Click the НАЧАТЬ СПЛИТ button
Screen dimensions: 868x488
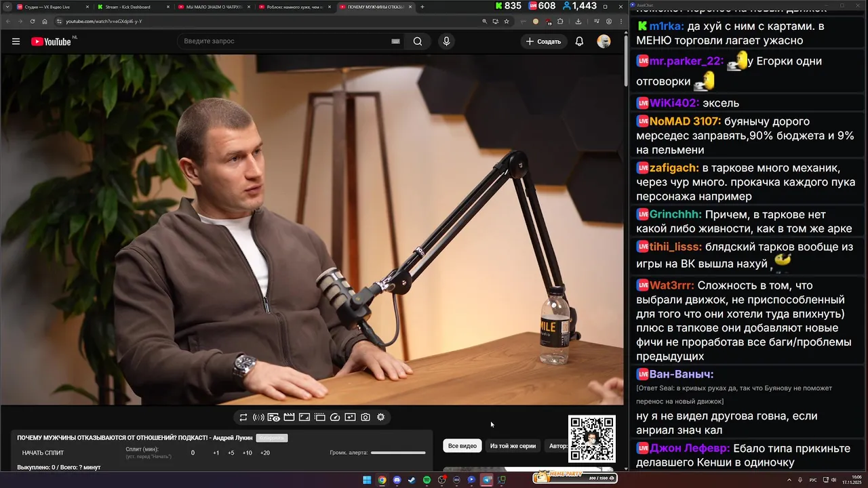tap(43, 453)
